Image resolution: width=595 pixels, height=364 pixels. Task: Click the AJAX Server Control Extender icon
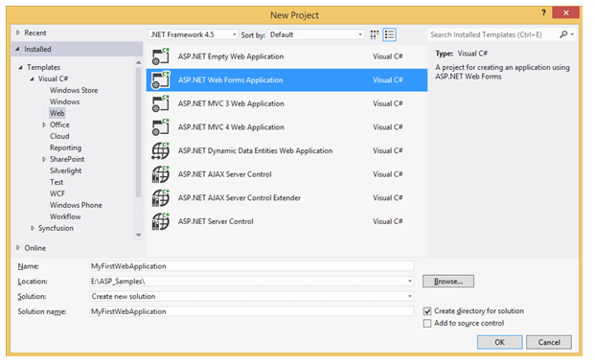[x=161, y=197]
